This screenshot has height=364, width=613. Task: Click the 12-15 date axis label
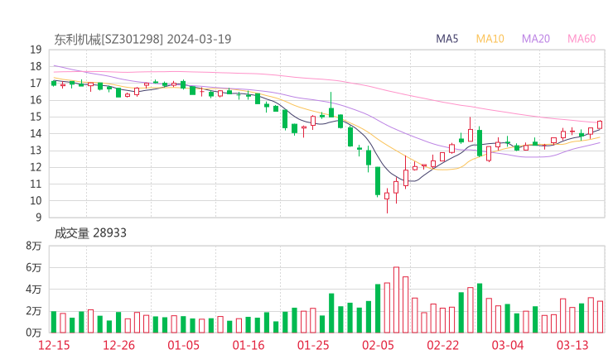pos(54,345)
